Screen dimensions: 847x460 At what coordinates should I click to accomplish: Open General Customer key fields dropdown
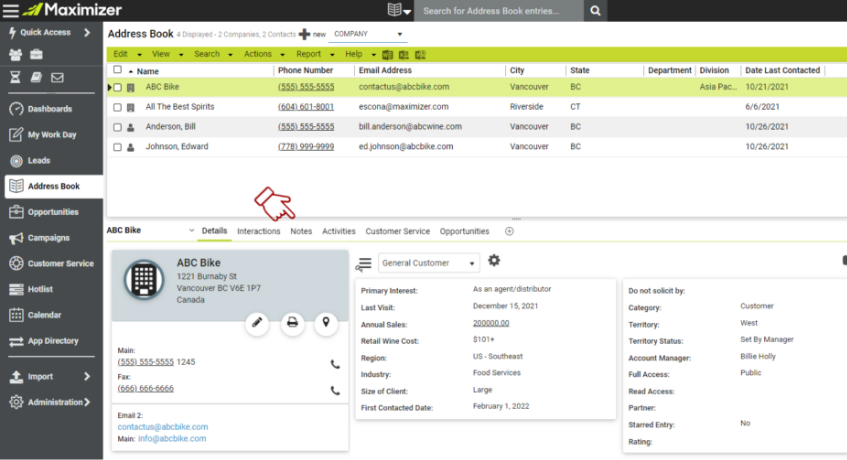pyautogui.click(x=429, y=263)
